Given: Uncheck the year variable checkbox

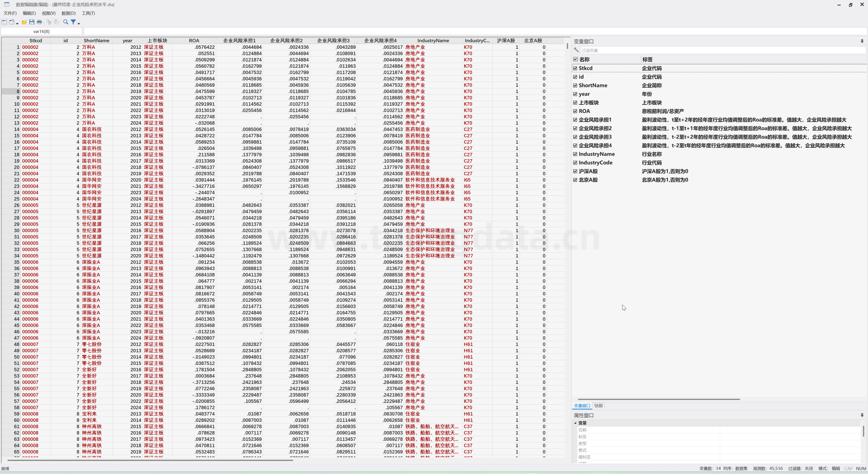Looking at the screenshot, I should pos(575,94).
